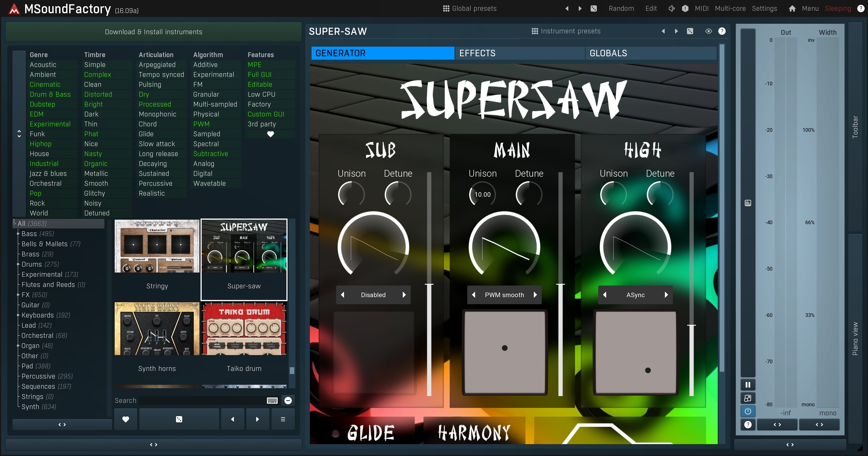This screenshot has height=456, width=868.
Task: Switch to GENERATOR tab
Action: 382,53
